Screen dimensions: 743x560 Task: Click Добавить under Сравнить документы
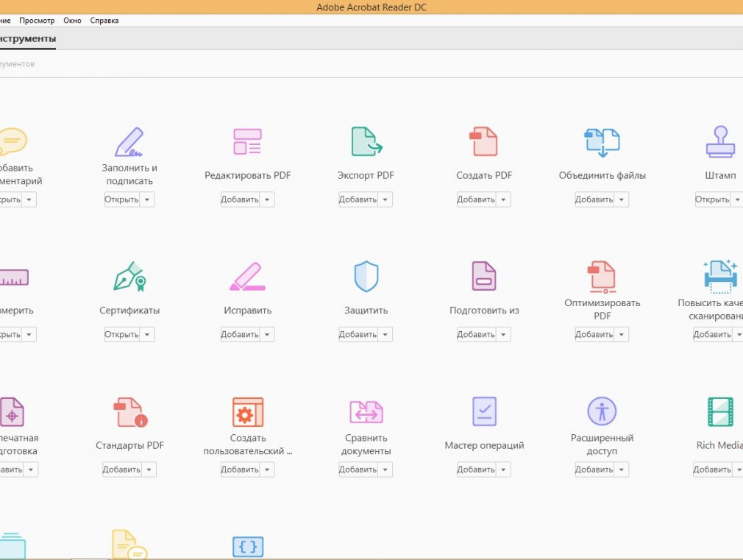(358, 469)
